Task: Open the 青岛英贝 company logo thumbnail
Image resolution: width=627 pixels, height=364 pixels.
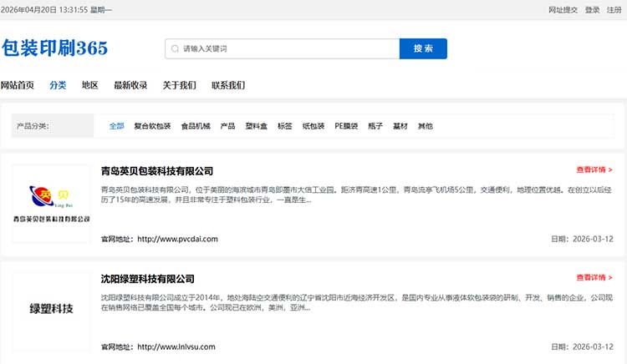Action: pos(52,204)
